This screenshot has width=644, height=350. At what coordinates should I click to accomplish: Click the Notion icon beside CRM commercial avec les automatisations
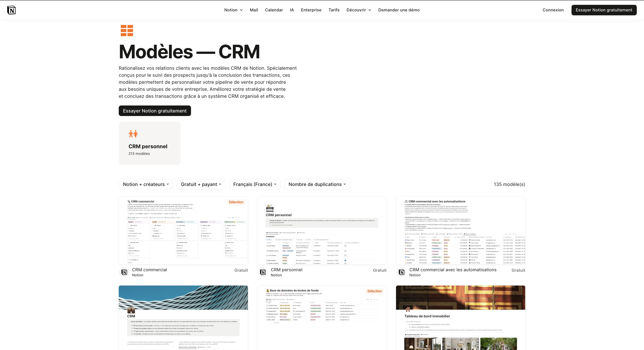click(x=402, y=272)
